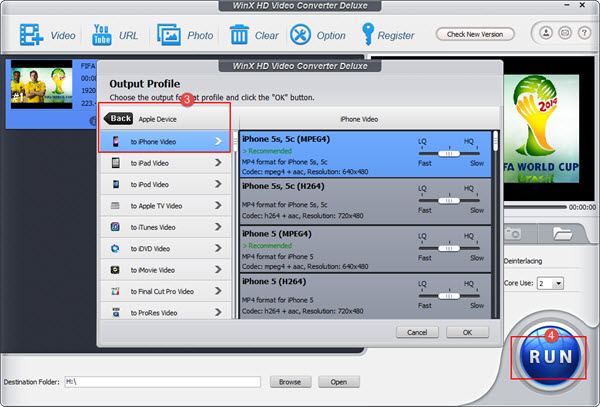Open the folder tab icon

point(562,233)
